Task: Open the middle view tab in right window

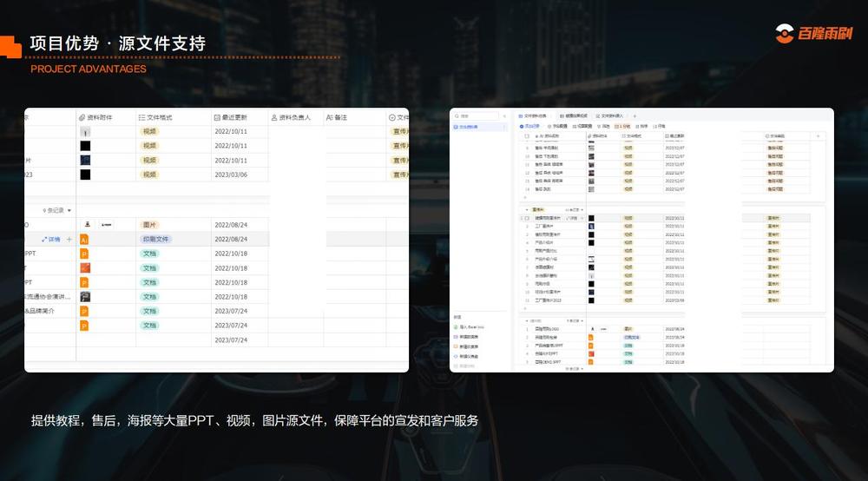Action: point(574,116)
